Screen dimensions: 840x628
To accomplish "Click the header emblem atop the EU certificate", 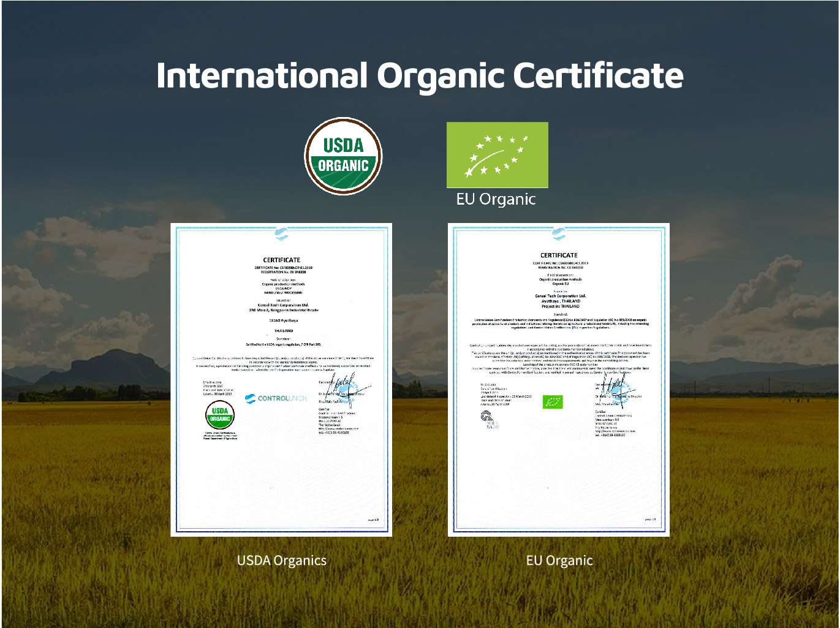I will (x=559, y=233).
